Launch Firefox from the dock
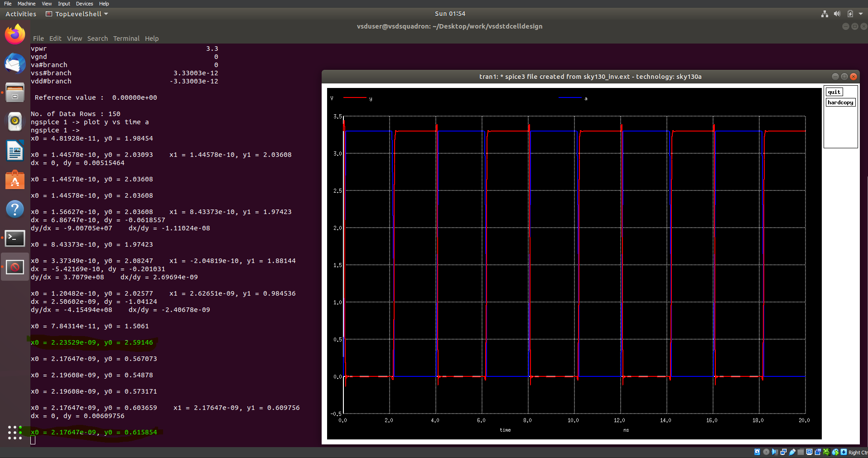This screenshot has height=458, width=868. (x=15, y=35)
